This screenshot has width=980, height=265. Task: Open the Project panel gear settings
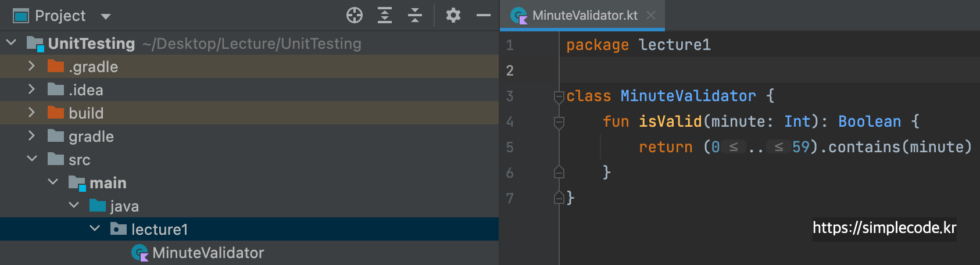453,15
